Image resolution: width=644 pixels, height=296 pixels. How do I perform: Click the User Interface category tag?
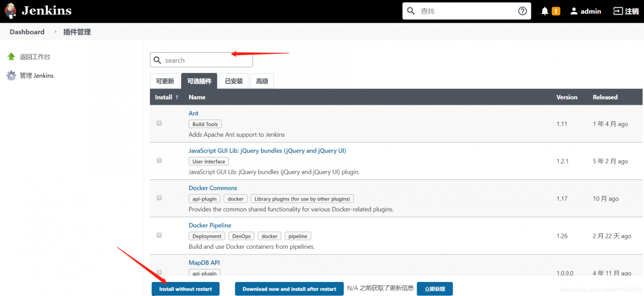(209, 161)
